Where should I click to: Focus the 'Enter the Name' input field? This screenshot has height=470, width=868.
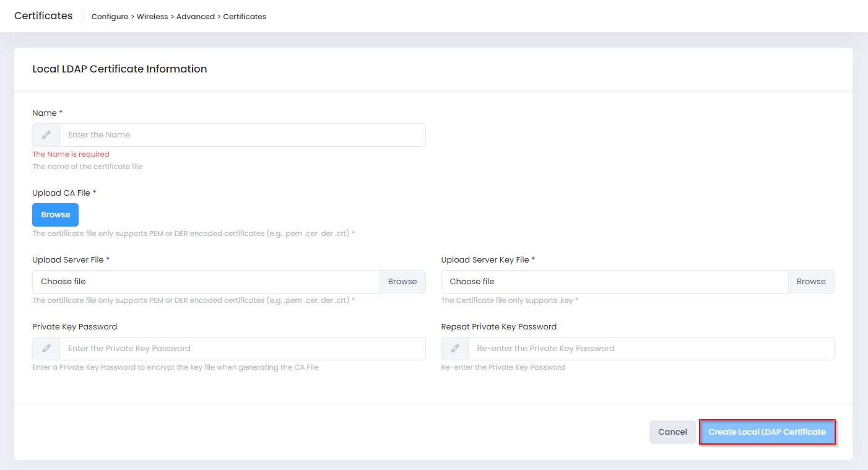click(x=242, y=135)
